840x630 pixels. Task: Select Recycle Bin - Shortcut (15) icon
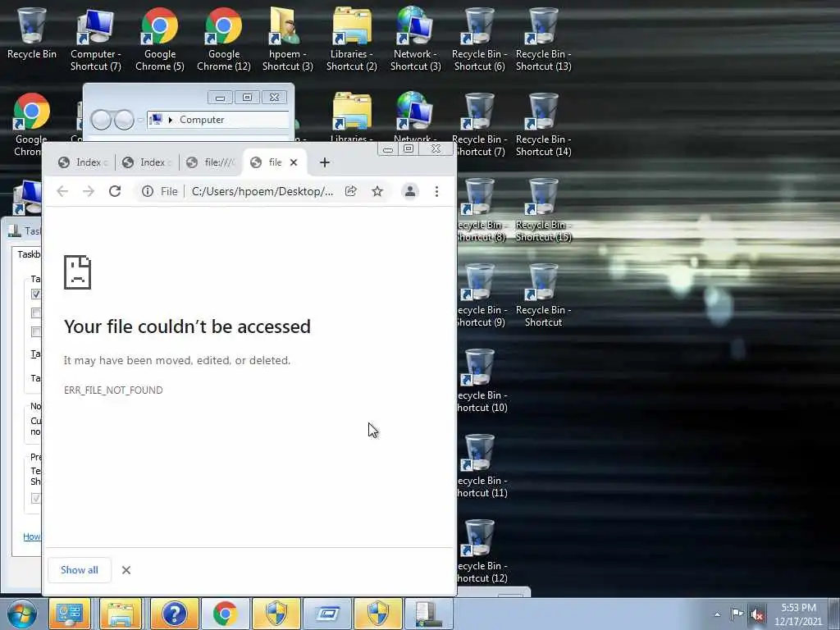543,210
